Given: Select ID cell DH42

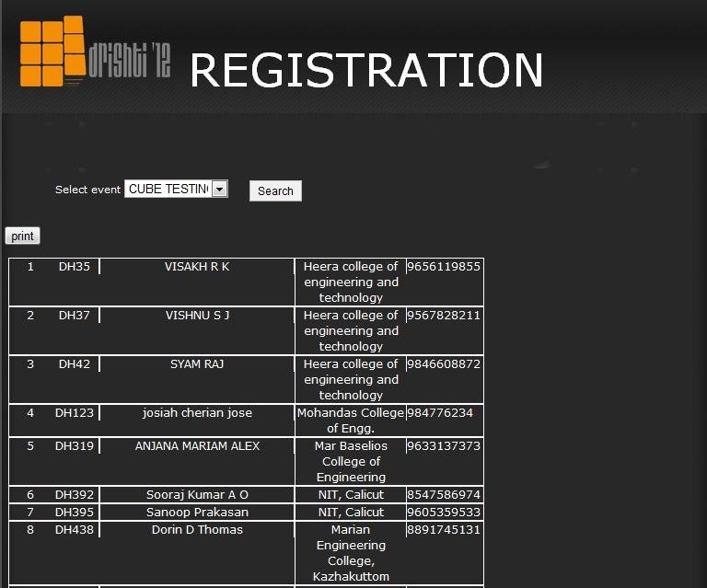Looking at the screenshot, I should pyautogui.click(x=75, y=363).
